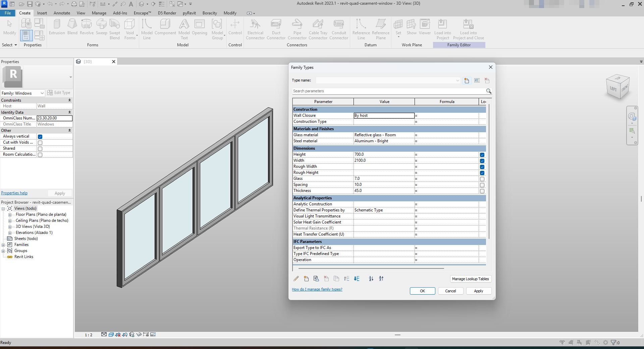Screen dimensions: 644x349
Task: Click the Save icon in quick access toolbar
Action: click(30, 4)
